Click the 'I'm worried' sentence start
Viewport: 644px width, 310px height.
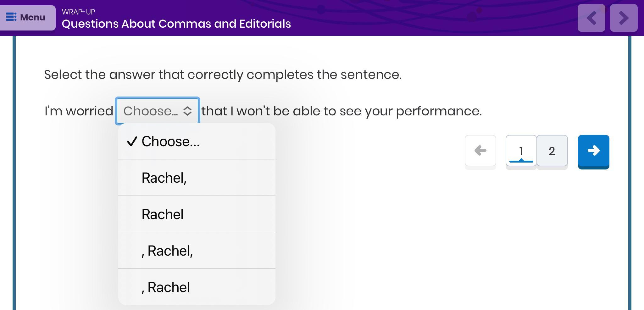click(79, 111)
